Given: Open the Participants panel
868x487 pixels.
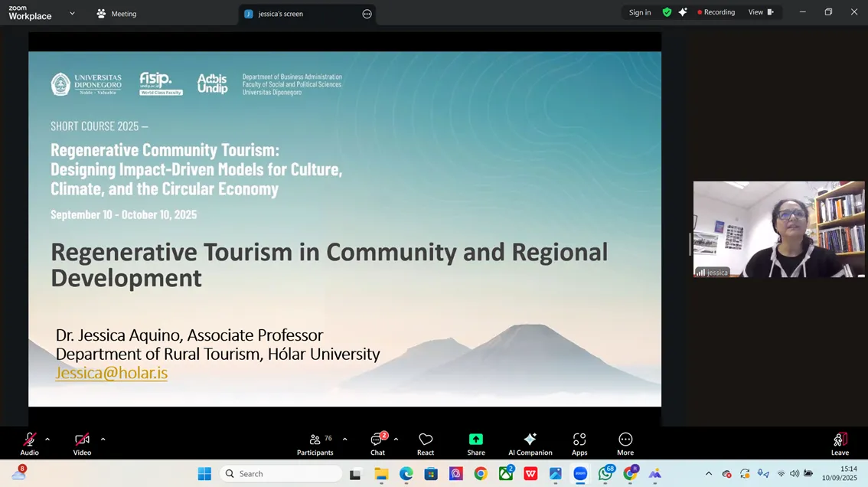Looking at the screenshot, I should (315, 443).
